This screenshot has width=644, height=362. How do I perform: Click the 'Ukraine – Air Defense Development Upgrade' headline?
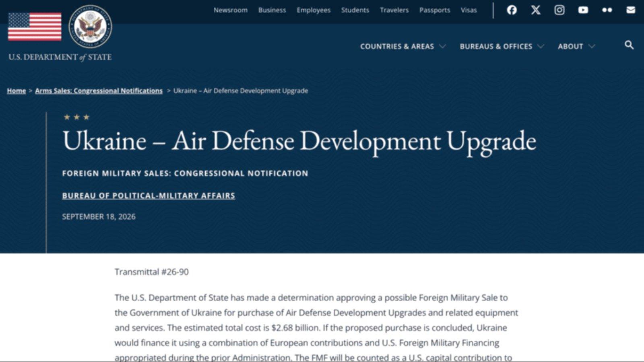coord(299,142)
